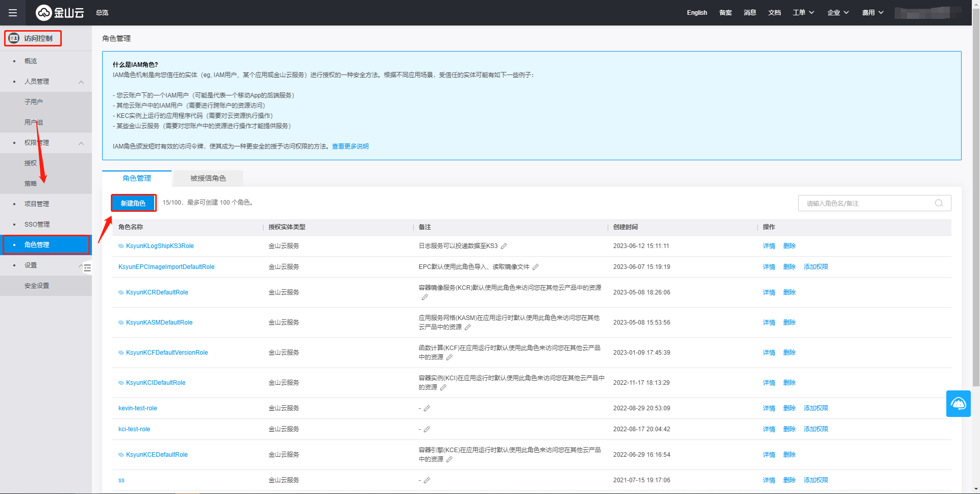Open the 工单 dropdown in header
This screenshot has height=494, width=980.
pos(803,13)
